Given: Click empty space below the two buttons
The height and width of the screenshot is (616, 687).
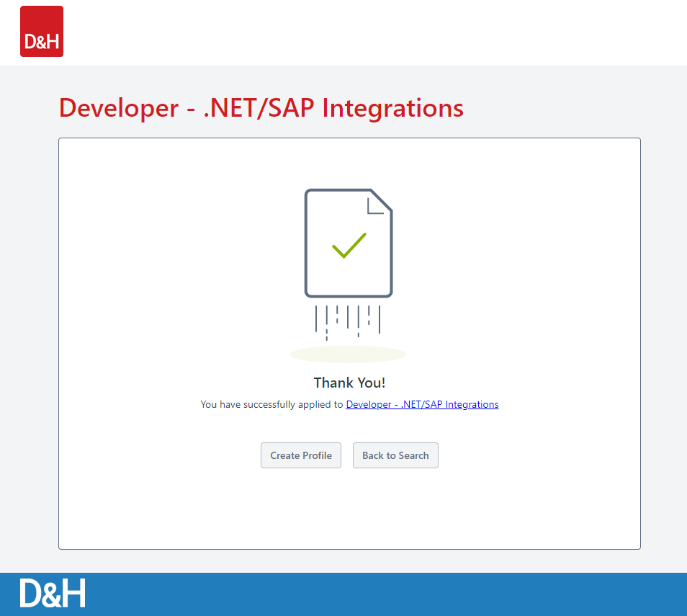Looking at the screenshot, I should pyautogui.click(x=349, y=508).
